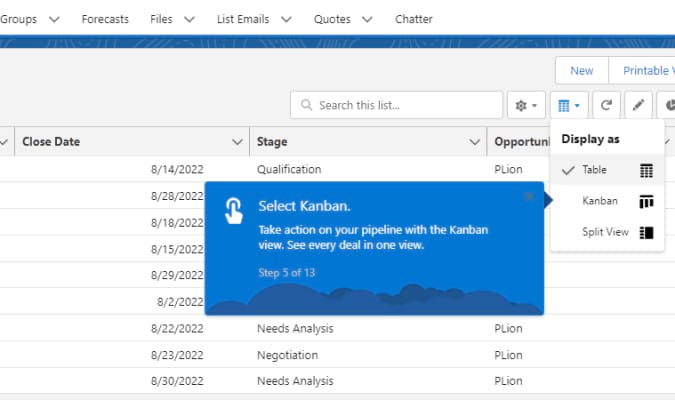Open the Forecasts tab

(105, 19)
